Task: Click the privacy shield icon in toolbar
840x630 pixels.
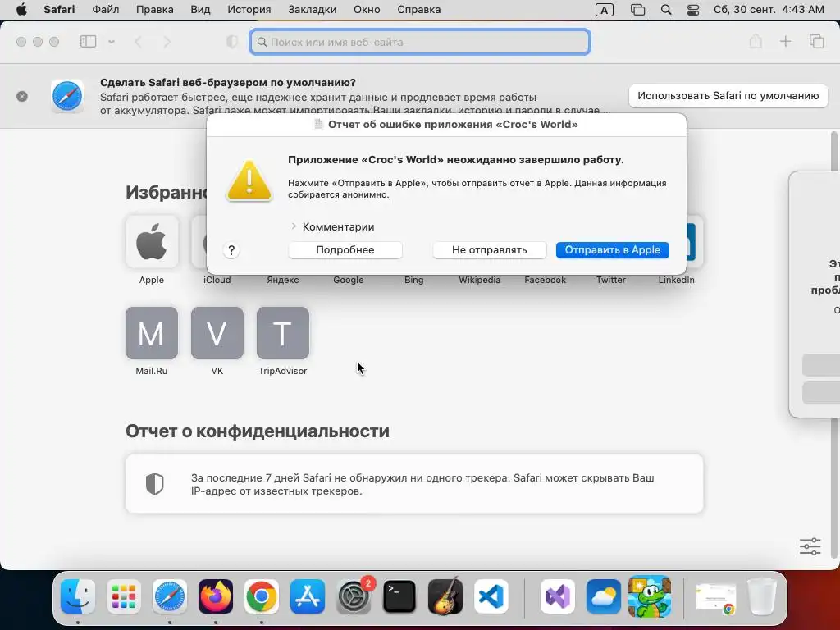Action: 232,42
